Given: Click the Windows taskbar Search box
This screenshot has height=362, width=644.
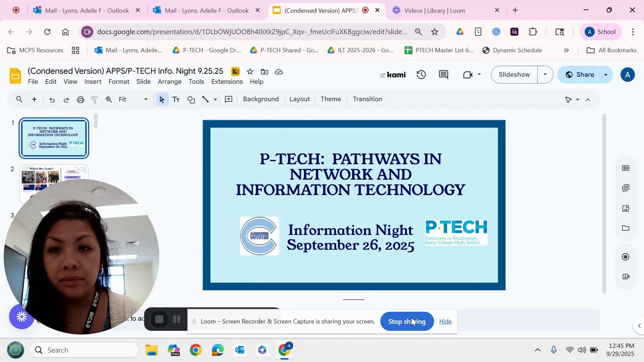Looking at the screenshot, I should [84, 350].
